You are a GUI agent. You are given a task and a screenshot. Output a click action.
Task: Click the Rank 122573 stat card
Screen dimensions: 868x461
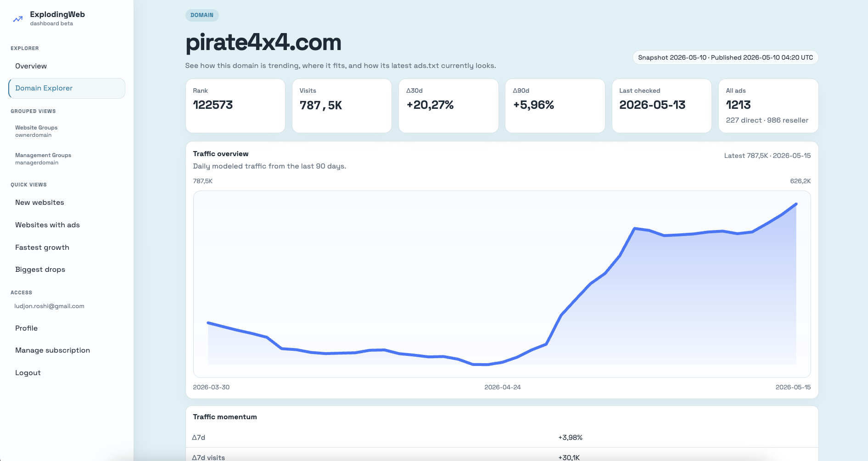coord(235,106)
